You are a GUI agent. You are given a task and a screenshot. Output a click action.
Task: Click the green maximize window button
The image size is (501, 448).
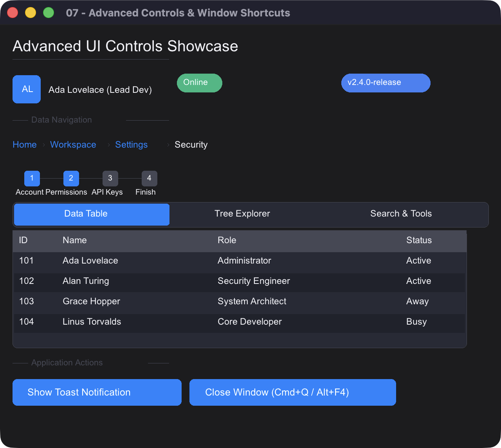point(49,13)
